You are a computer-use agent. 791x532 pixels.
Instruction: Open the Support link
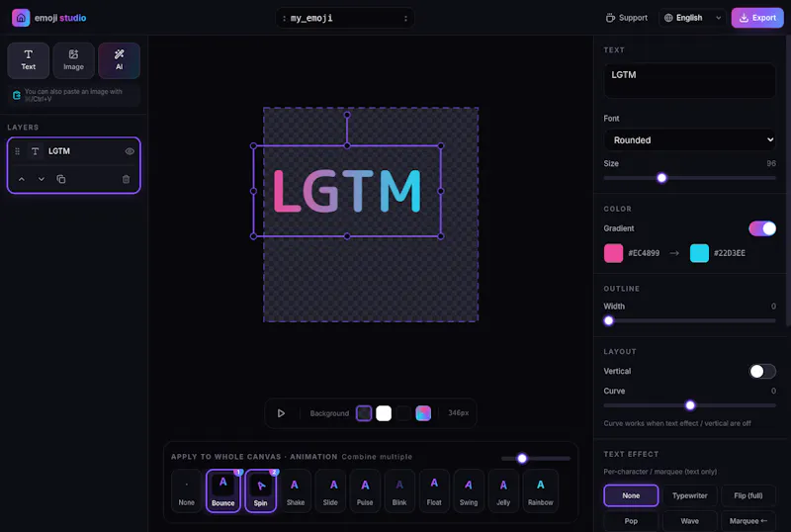click(627, 18)
